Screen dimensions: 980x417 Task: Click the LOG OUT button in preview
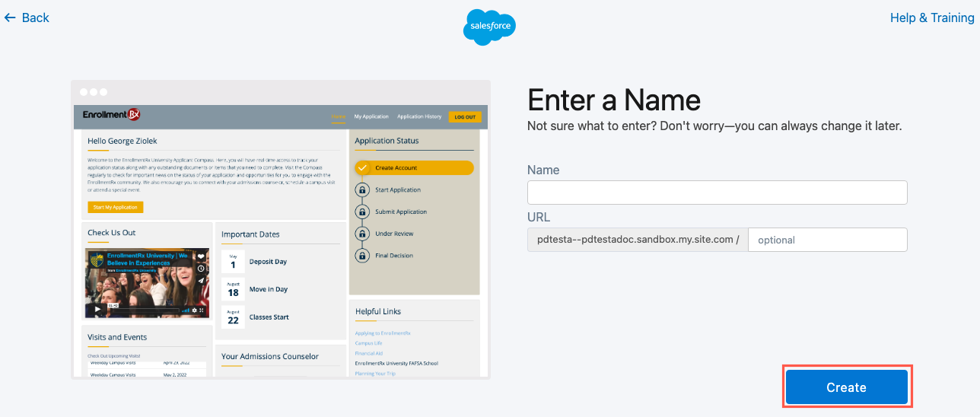click(x=464, y=116)
